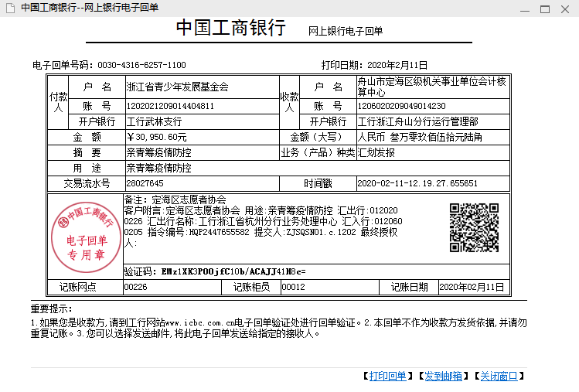This screenshot has width=579, height=392.
Task: Click payer bank 工行武林支行
Action: click(x=154, y=121)
